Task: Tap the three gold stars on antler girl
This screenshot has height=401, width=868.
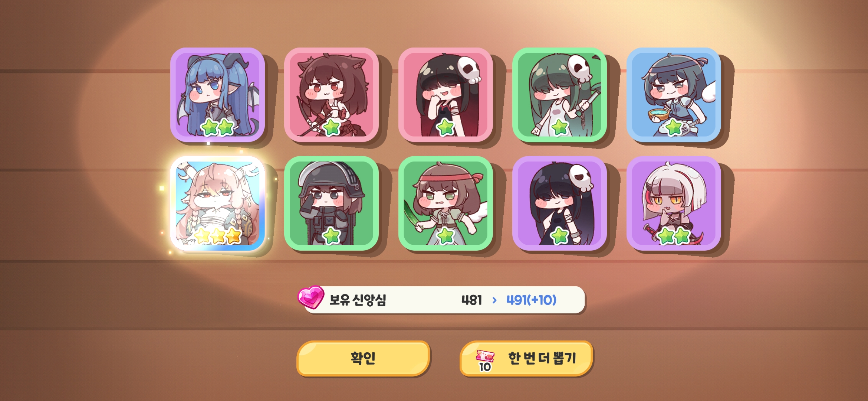Action: tap(218, 236)
